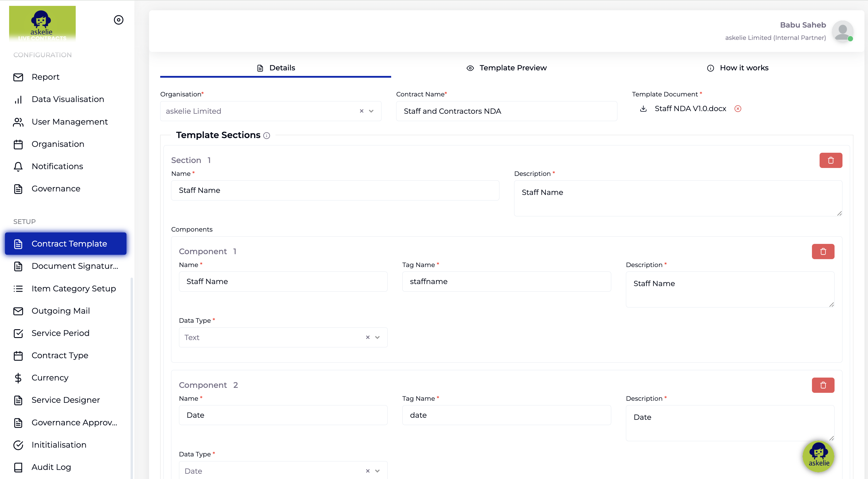Click the Organisation calendar icon

(18, 145)
